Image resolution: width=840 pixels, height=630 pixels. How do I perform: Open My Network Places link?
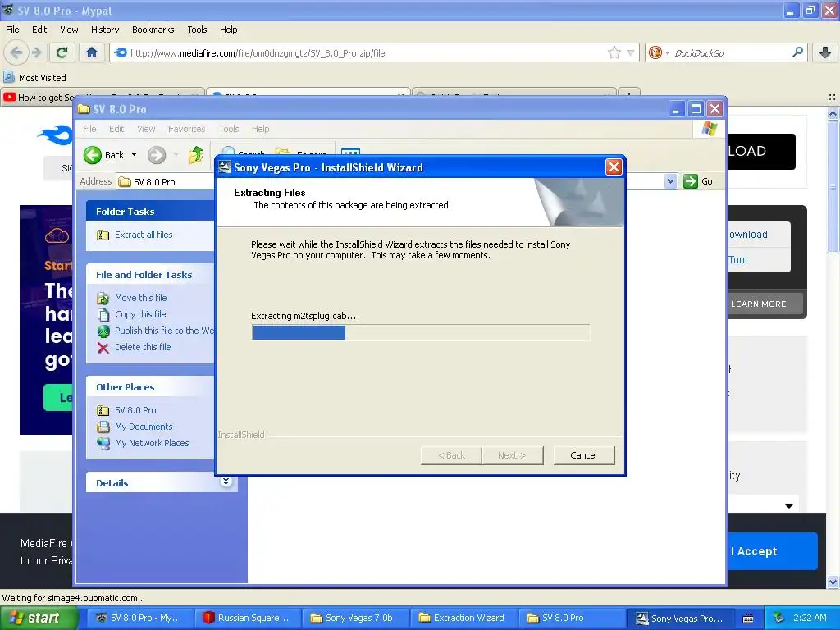click(152, 443)
